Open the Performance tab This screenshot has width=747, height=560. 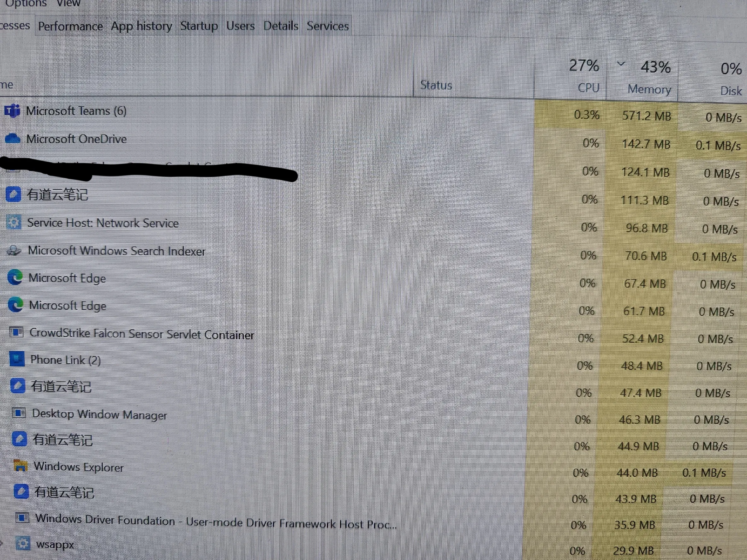(70, 26)
